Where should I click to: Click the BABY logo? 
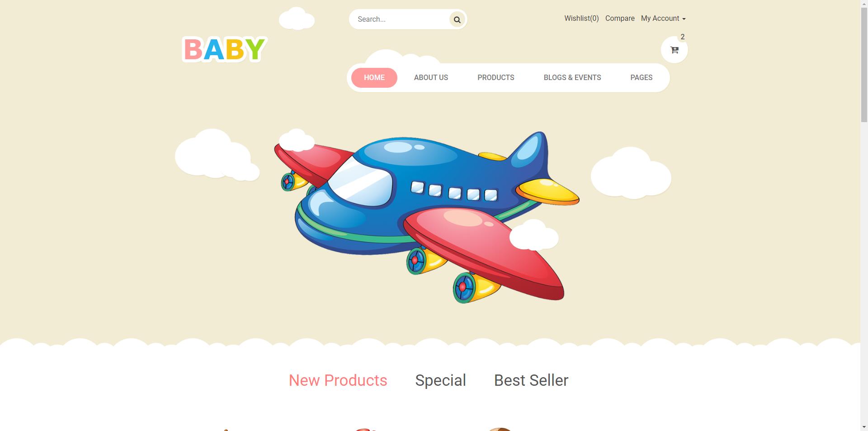pyautogui.click(x=225, y=49)
